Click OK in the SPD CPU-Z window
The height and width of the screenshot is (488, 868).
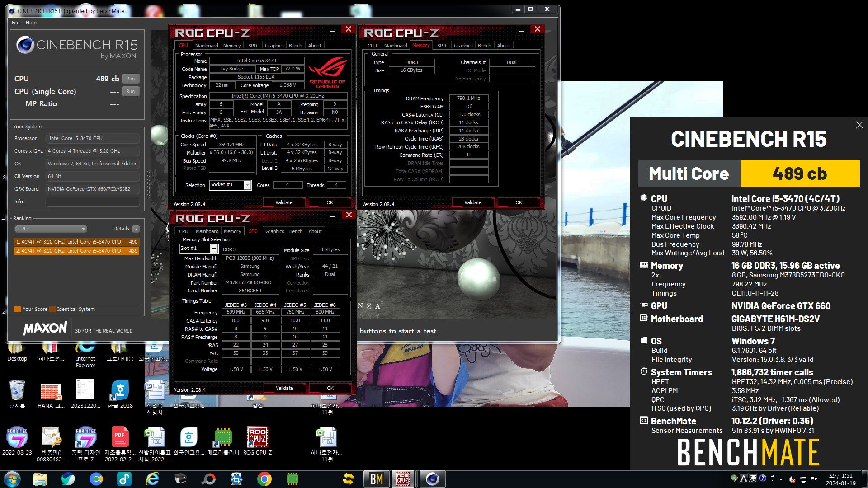point(330,388)
